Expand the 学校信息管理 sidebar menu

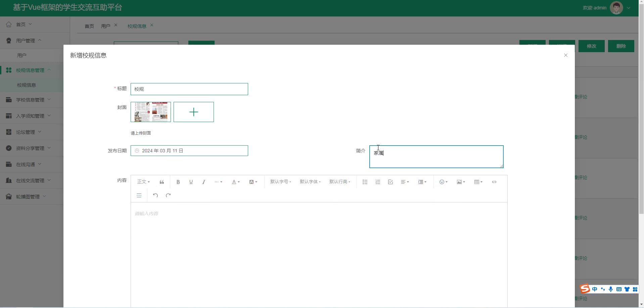point(32,100)
